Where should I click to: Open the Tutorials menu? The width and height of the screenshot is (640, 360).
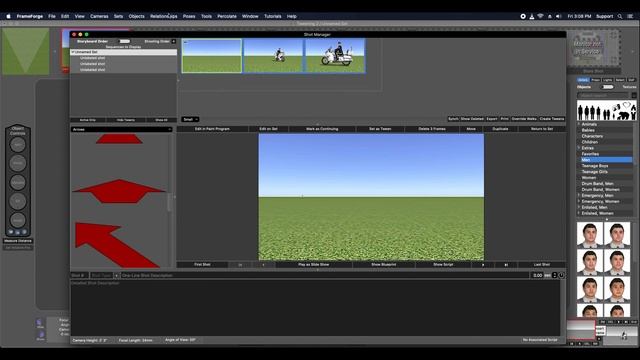(x=273, y=16)
